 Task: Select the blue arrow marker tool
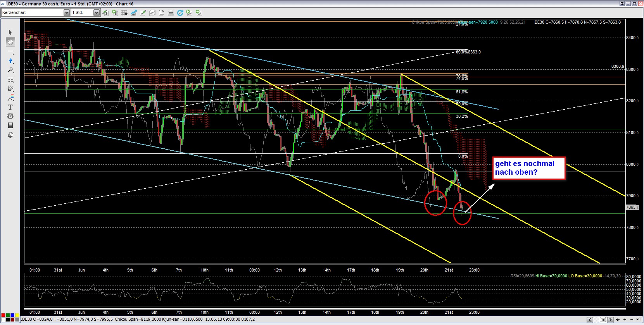tap(10, 61)
